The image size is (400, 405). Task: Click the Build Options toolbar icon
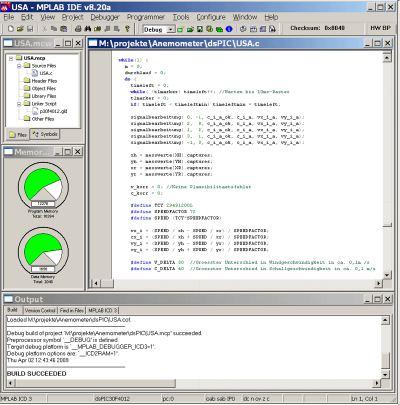209,29
